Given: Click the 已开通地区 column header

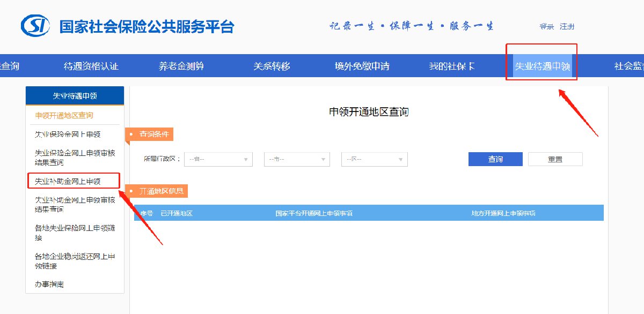Looking at the screenshot, I should pos(176,213).
